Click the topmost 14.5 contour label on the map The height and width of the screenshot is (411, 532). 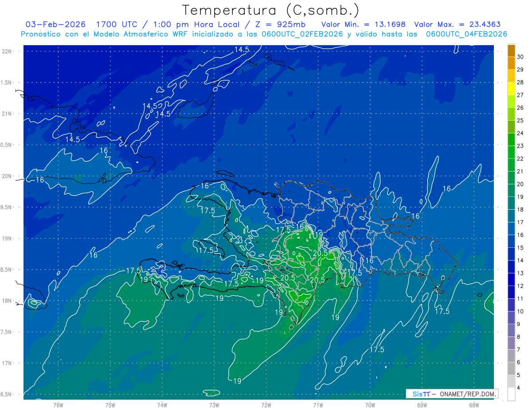(242, 50)
